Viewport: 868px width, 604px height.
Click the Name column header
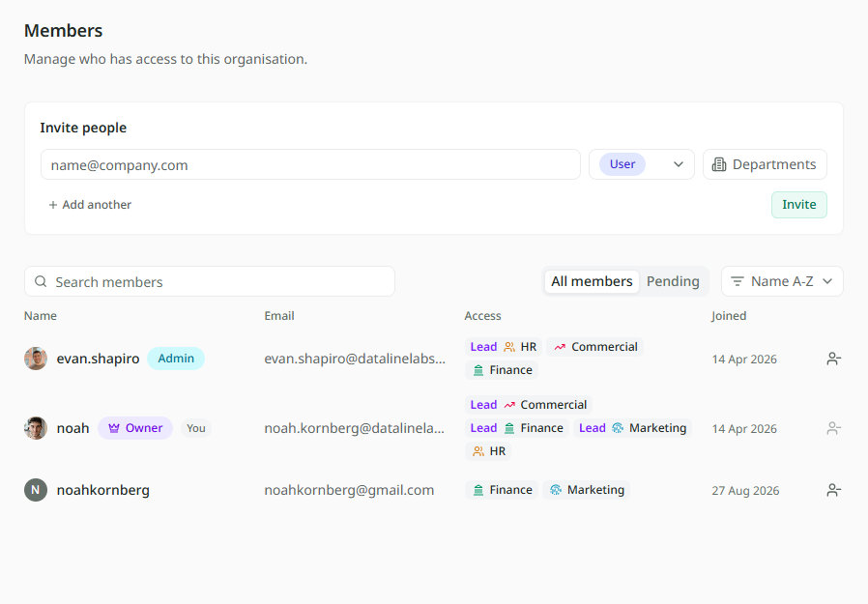pyautogui.click(x=41, y=316)
